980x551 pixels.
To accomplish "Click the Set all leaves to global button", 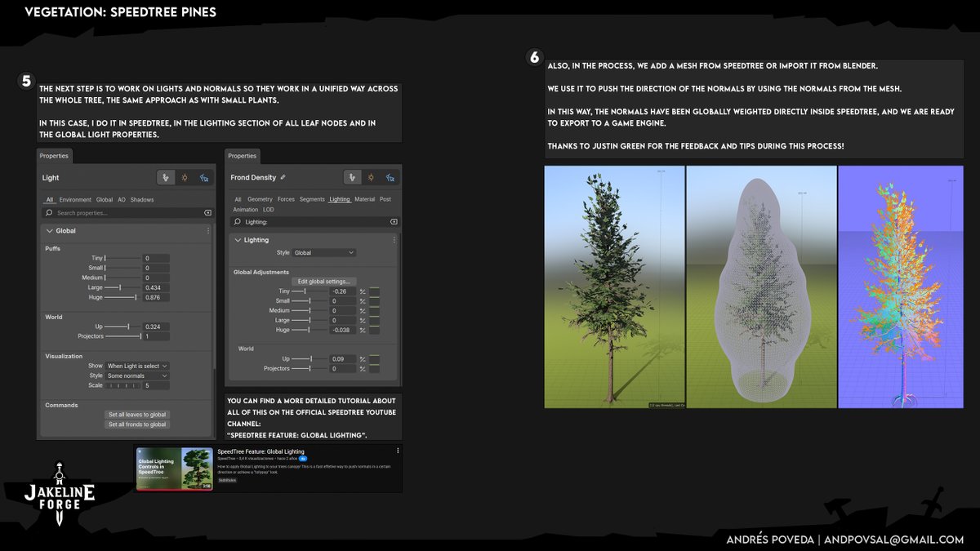I will tap(136, 414).
